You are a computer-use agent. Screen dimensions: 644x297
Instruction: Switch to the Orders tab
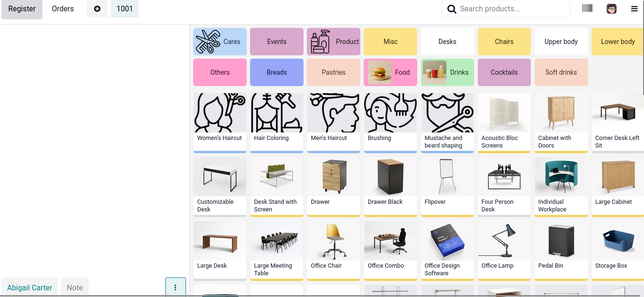click(x=63, y=9)
